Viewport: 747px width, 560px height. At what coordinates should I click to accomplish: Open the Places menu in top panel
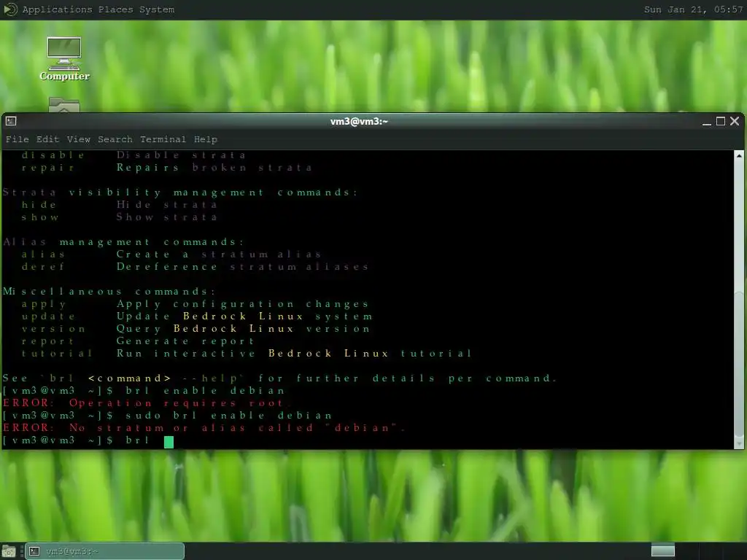pyautogui.click(x=116, y=9)
